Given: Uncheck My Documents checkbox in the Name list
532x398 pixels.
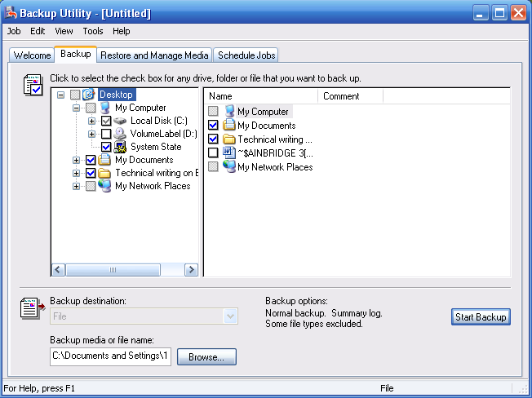Looking at the screenshot, I should (x=213, y=125).
